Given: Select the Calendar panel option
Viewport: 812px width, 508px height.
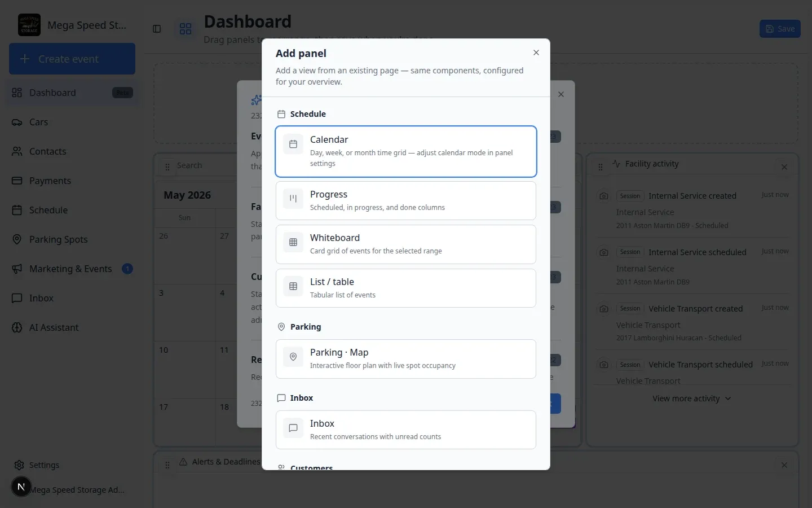Looking at the screenshot, I should [x=405, y=151].
